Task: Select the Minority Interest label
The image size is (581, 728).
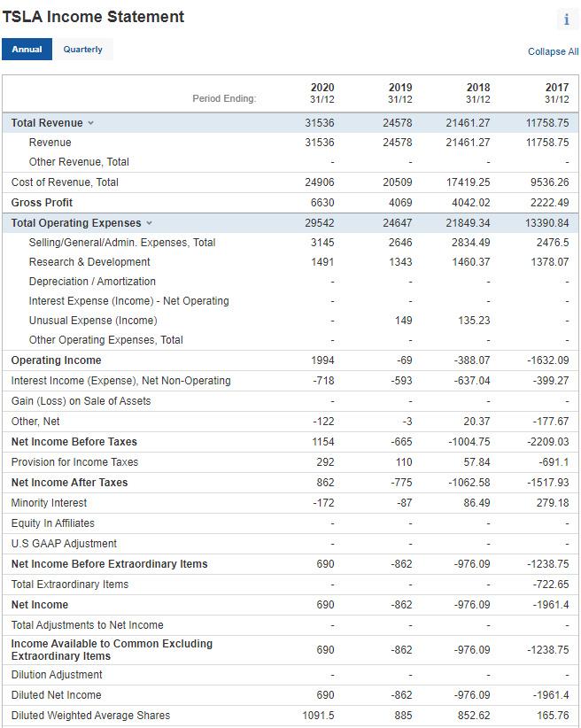Action: click(x=49, y=504)
